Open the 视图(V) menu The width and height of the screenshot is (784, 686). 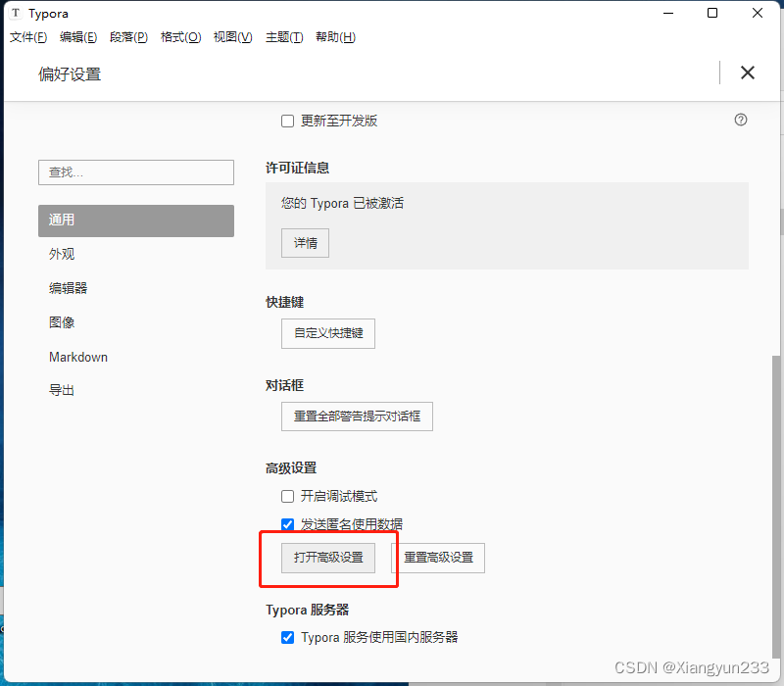point(233,37)
